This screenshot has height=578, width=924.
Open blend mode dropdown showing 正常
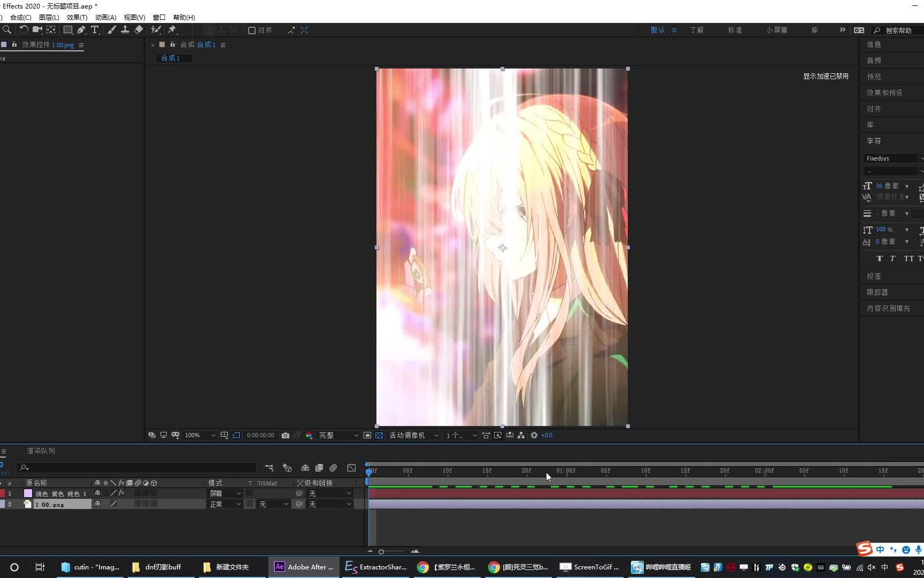click(225, 504)
